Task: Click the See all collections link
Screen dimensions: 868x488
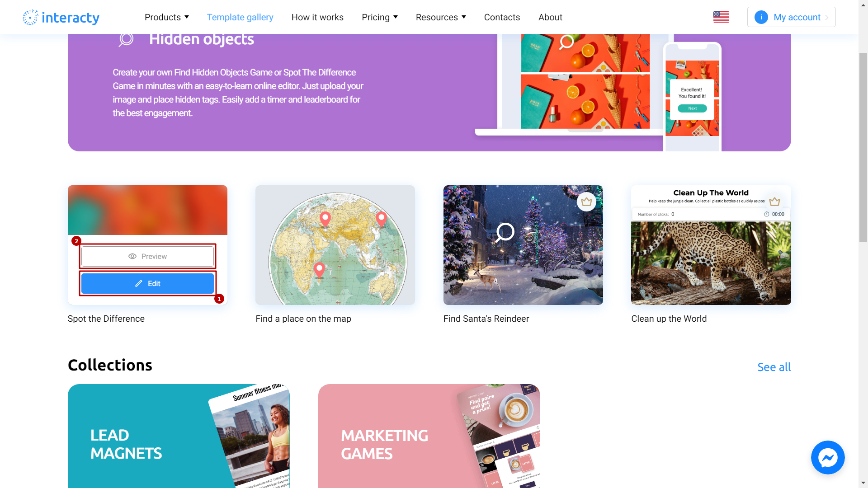Action: [x=774, y=366]
